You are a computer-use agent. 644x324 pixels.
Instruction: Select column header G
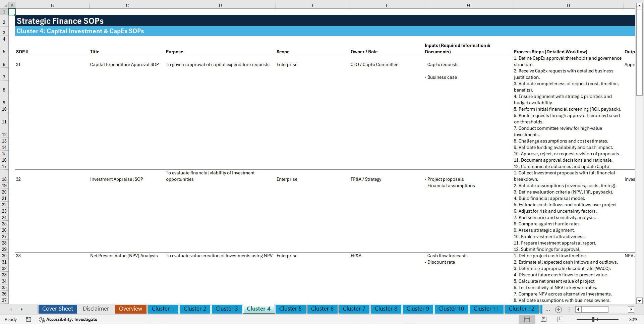coord(468,5)
